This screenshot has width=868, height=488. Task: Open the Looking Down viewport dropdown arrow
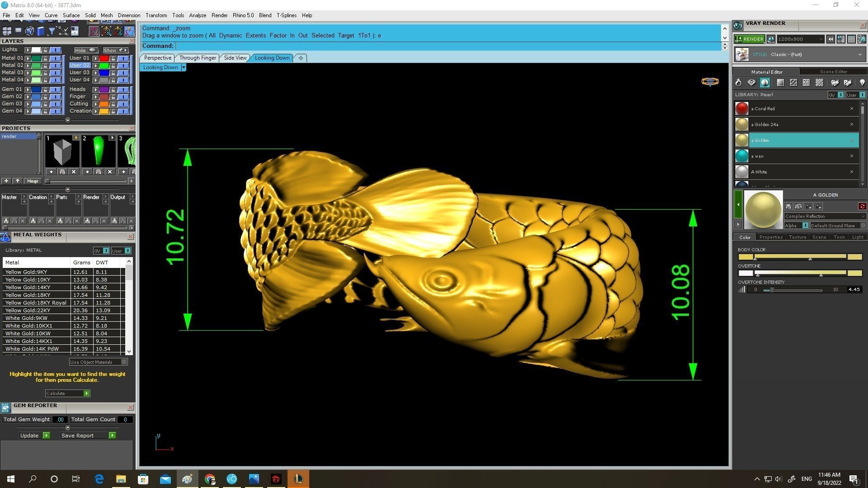click(x=183, y=67)
